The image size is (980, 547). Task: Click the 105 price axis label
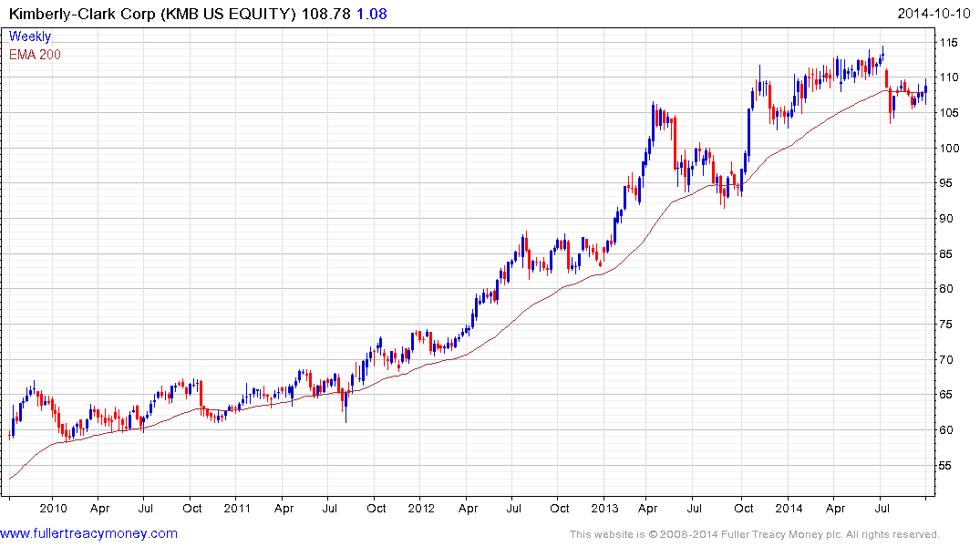point(948,112)
